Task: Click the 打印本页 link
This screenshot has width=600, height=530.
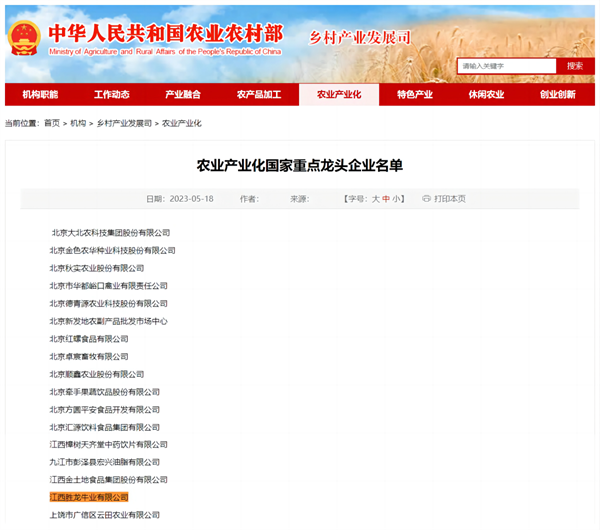Action: click(x=450, y=199)
